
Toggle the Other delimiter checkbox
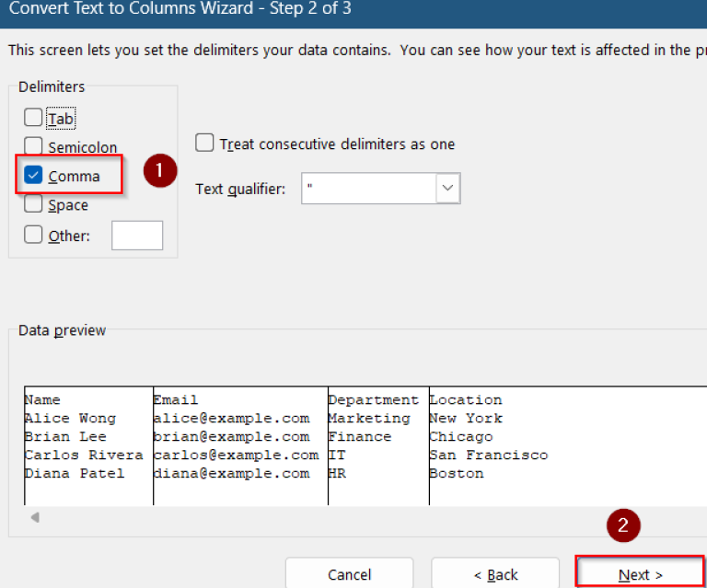pyautogui.click(x=33, y=235)
